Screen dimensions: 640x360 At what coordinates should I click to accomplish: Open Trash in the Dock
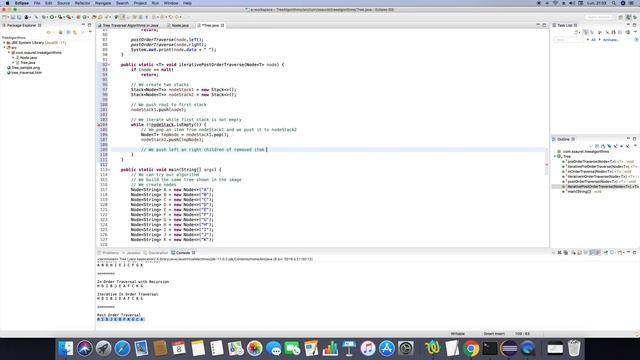coord(573,348)
